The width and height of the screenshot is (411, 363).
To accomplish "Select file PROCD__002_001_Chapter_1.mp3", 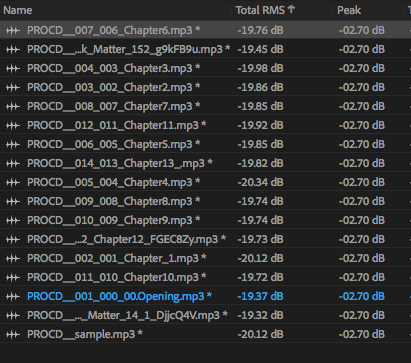I will 117,258.
